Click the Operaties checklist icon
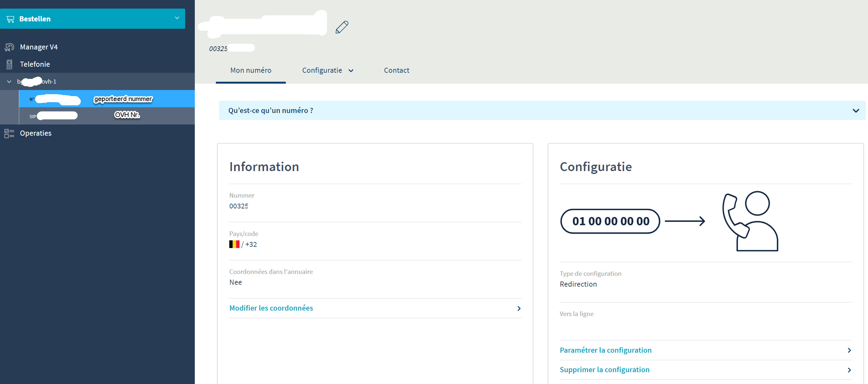This screenshot has width=868, height=384. (9, 133)
